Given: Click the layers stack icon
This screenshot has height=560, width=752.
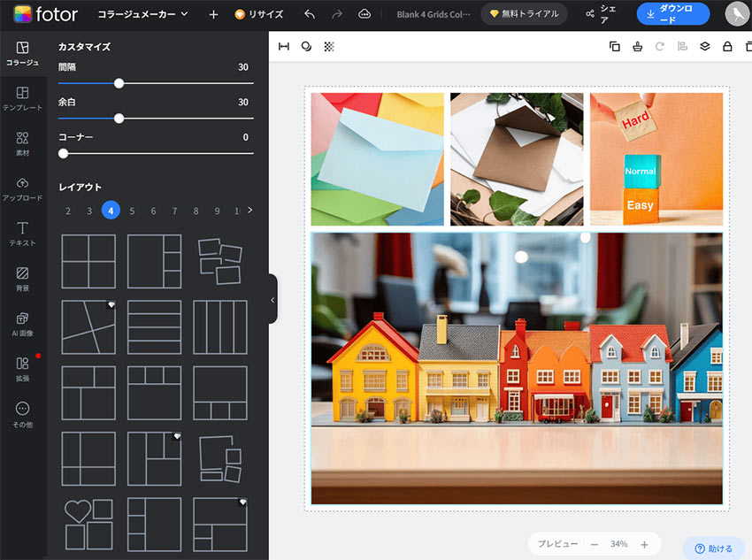Looking at the screenshot, I should [x=704, y=47].
